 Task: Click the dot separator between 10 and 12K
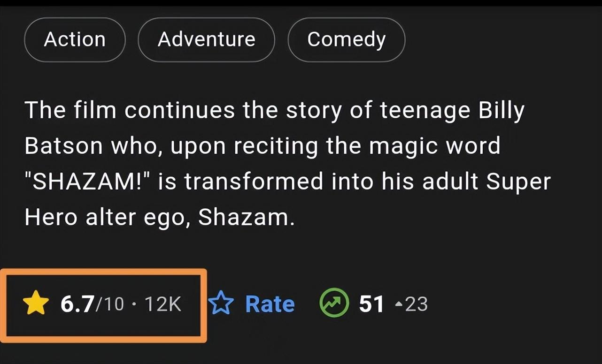pyautogui.click(x=135, y=304)
